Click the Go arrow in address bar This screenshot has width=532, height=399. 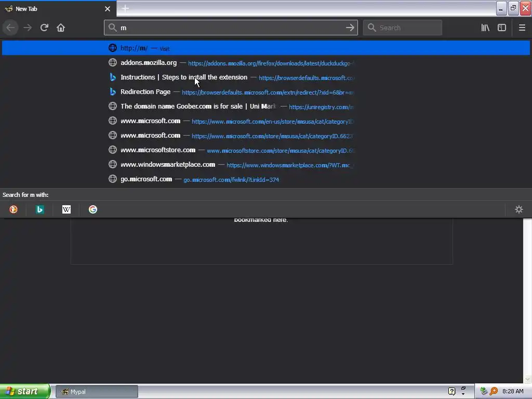click(x=350, y=28)
